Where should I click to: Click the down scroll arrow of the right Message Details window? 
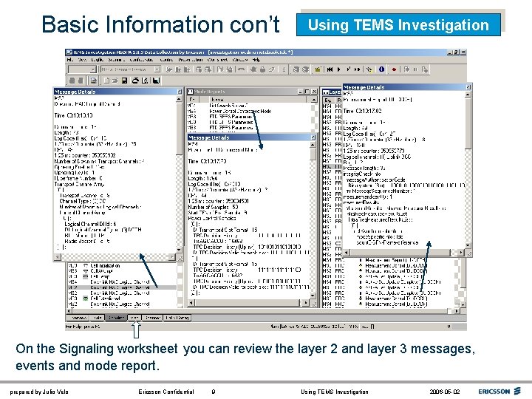pos(468,245)
